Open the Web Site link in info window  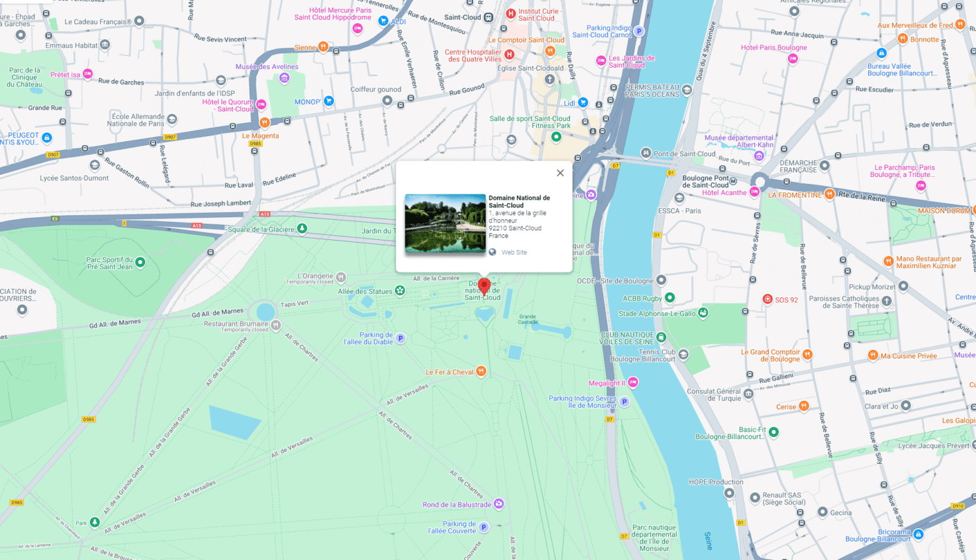point(514,252)
